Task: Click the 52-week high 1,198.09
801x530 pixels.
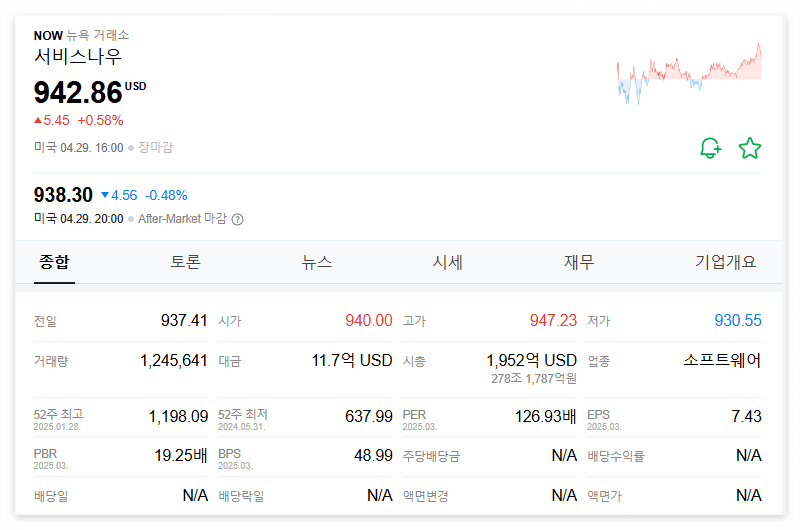Action: click(178, 417)
